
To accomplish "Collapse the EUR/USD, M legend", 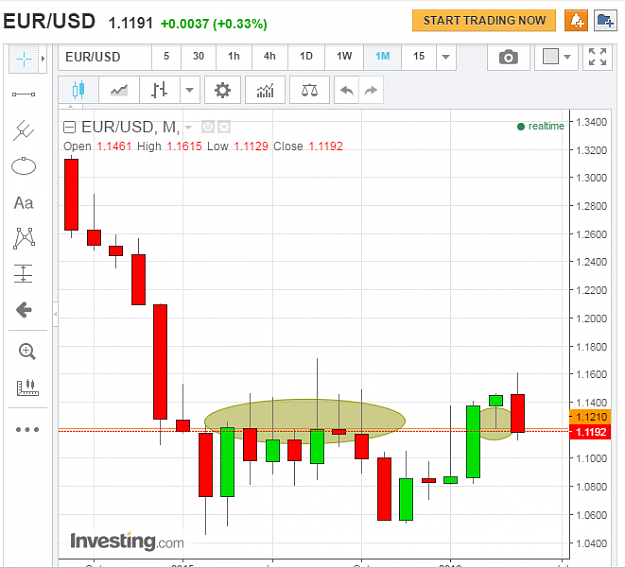I will tap(69, 127).
